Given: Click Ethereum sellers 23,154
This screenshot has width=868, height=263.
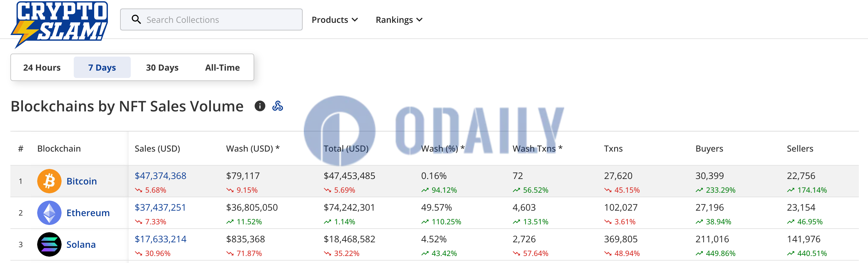Looking at the screenshot, I should click(801, 207).
